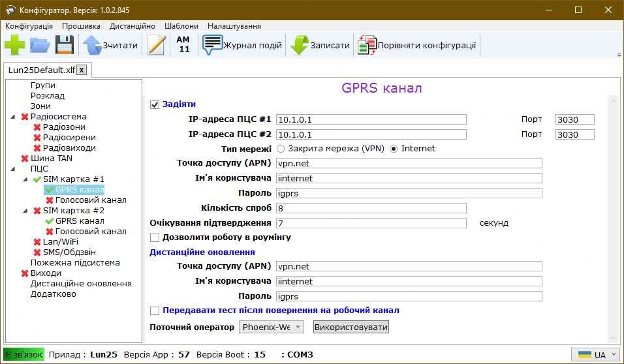Check Передавати тест після повернення на робочий канал
624x364 pixels.
pyautogui.click(x=155, y=311)
